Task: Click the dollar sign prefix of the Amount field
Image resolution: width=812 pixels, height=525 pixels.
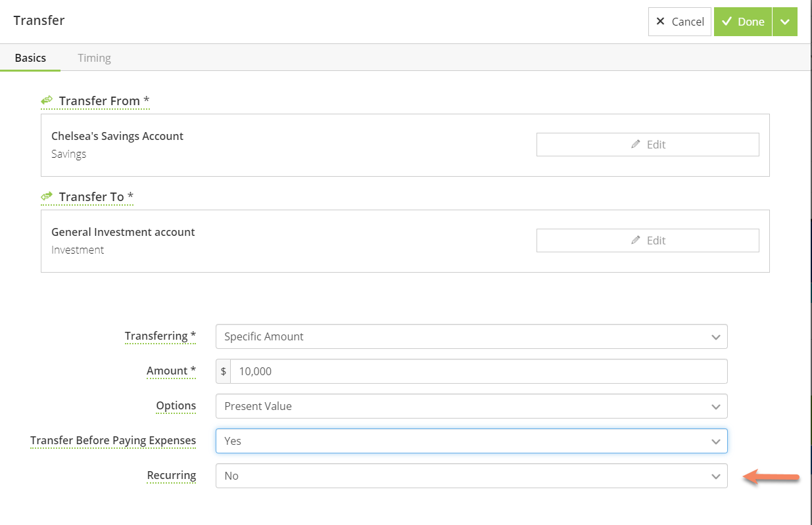Action: click(223, 371)
